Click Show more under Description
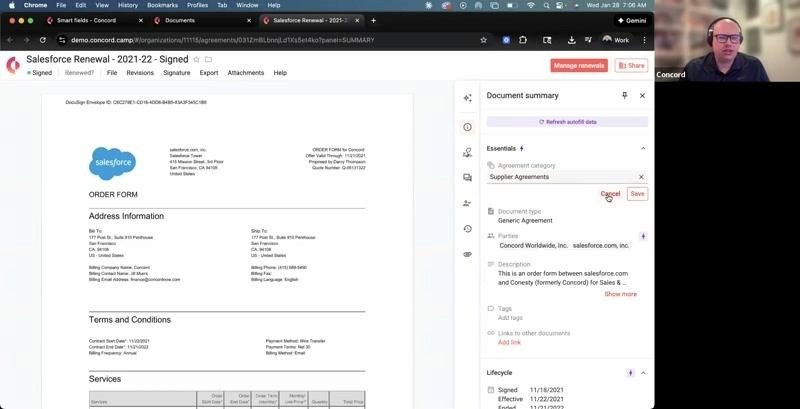The image size is (800, 409). [x=620, y=294]
